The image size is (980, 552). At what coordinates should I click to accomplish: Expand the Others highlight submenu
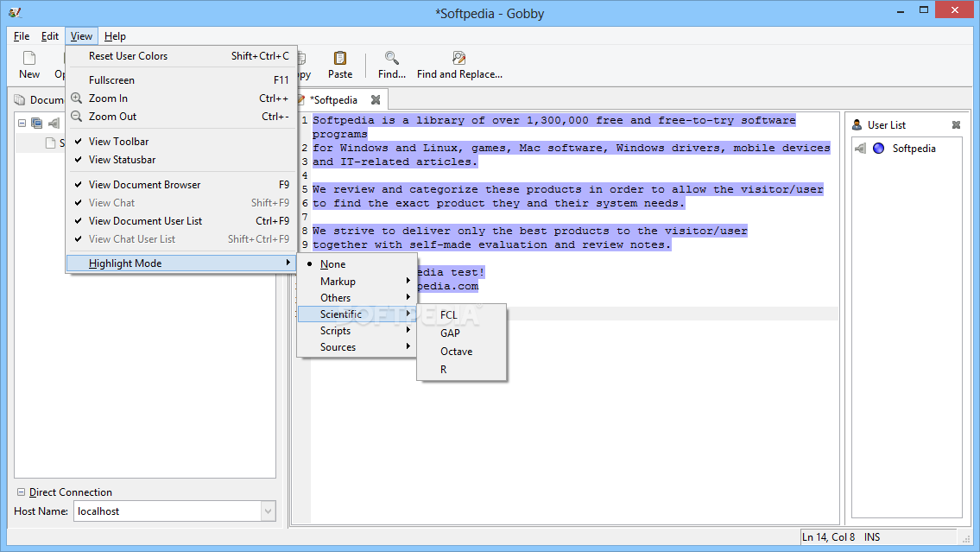click(x=357, y=297)
